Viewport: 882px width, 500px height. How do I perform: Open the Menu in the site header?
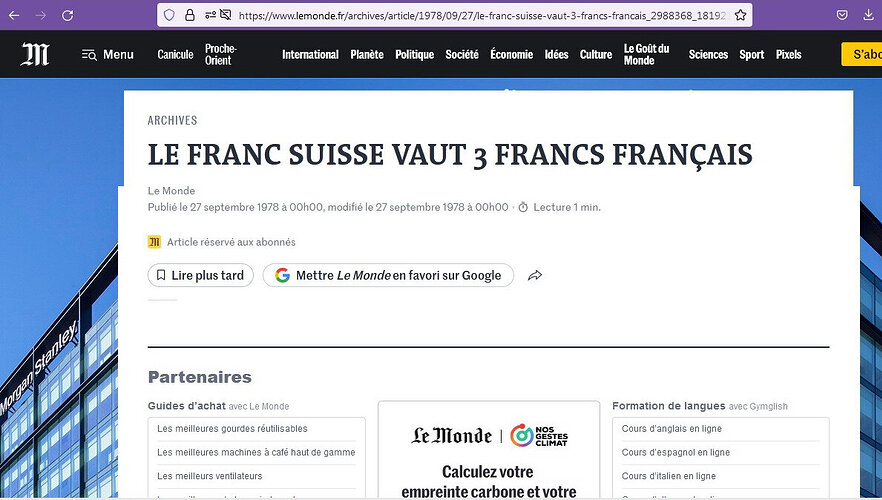click(108, 55)
